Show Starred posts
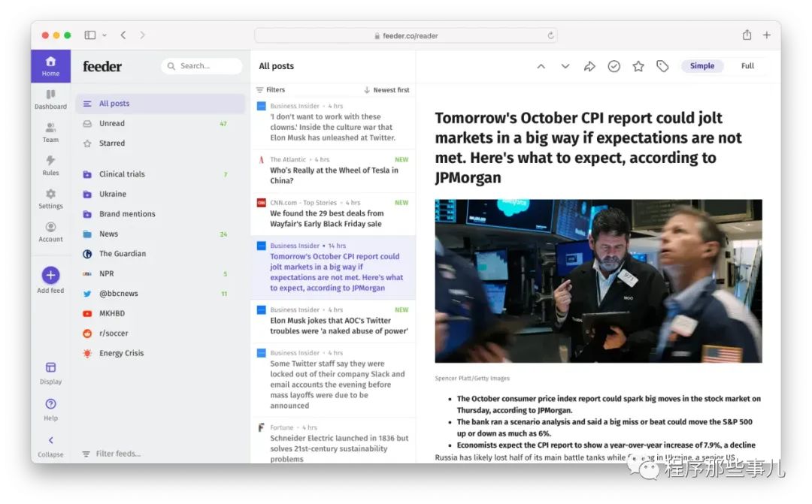The image size is (812, 504). coord(161,143)
